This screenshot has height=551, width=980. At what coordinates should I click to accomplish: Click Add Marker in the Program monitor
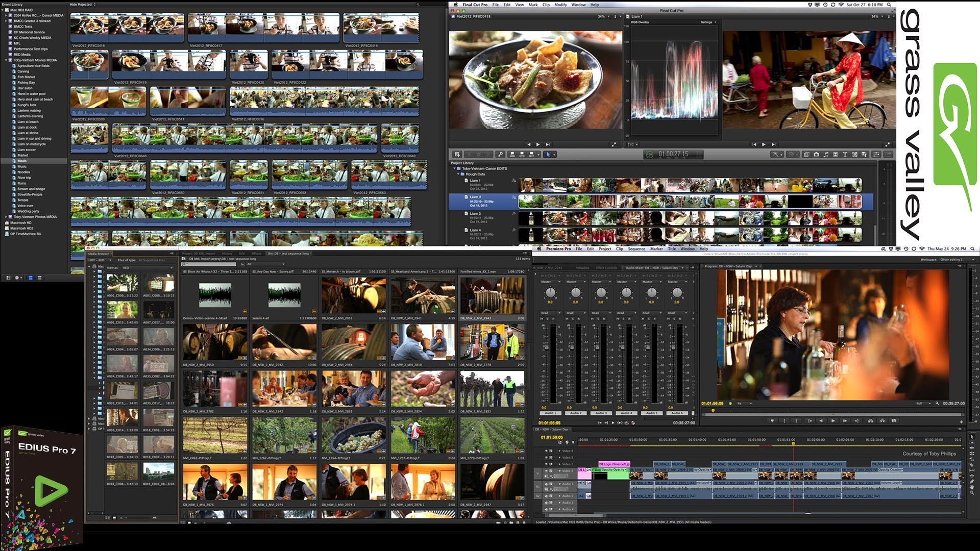(x=772, y=421)
